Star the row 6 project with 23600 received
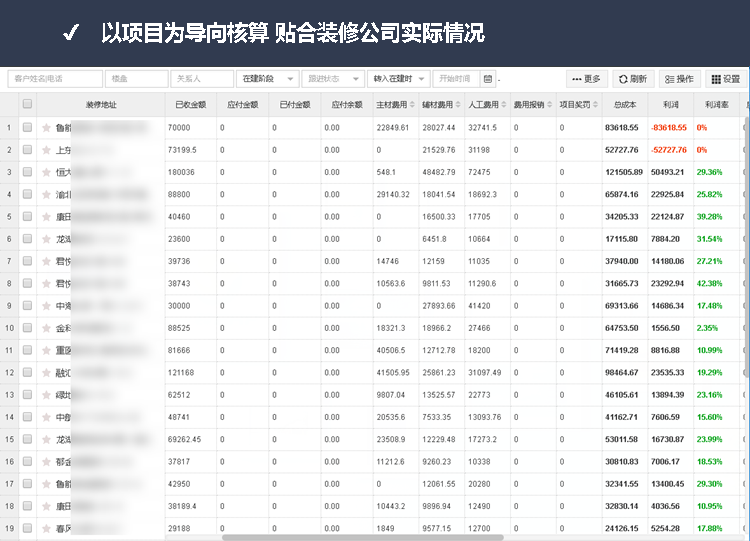This screenshot has width=750, height=541. click(x=46, y=239)
